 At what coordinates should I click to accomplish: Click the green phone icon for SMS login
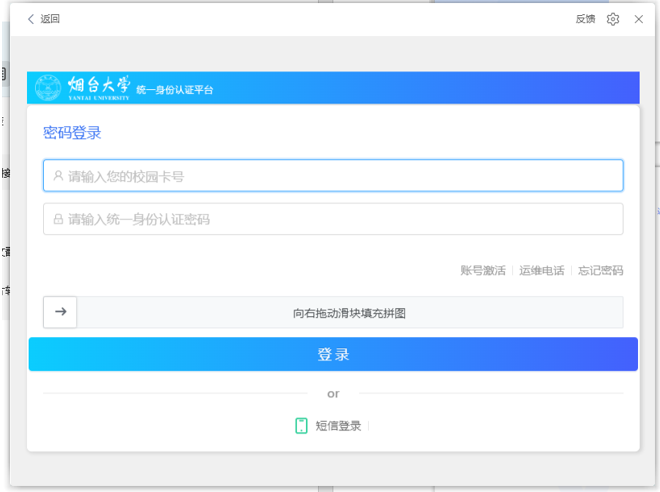click(301, 425)
